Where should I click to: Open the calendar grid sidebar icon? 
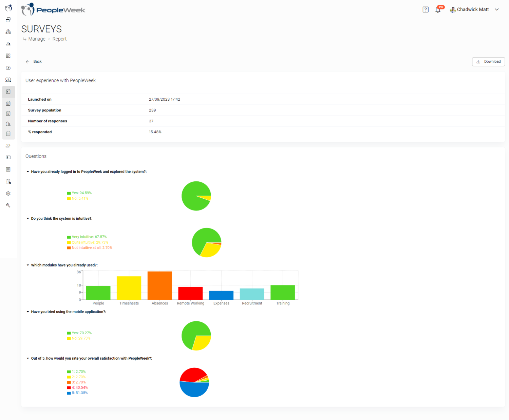[8, 134]
